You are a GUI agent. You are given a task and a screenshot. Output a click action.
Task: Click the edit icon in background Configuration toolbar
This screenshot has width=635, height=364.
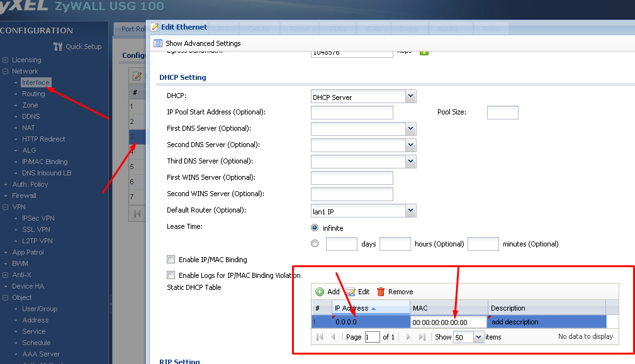pos(137,75)
